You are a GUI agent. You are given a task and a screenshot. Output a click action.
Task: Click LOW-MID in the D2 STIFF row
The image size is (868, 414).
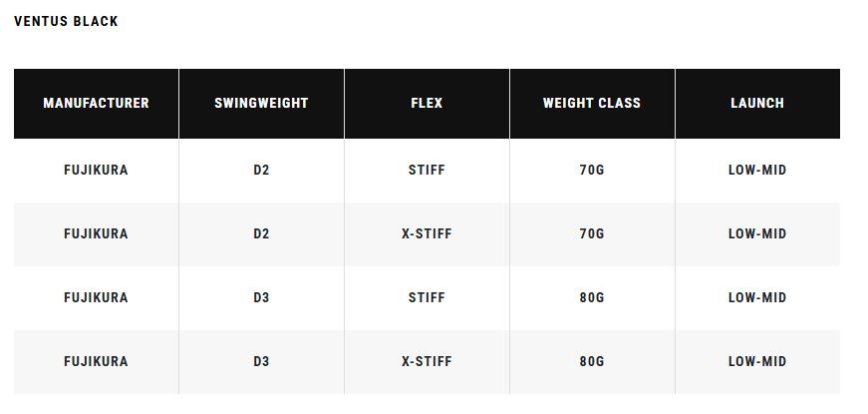757,170
